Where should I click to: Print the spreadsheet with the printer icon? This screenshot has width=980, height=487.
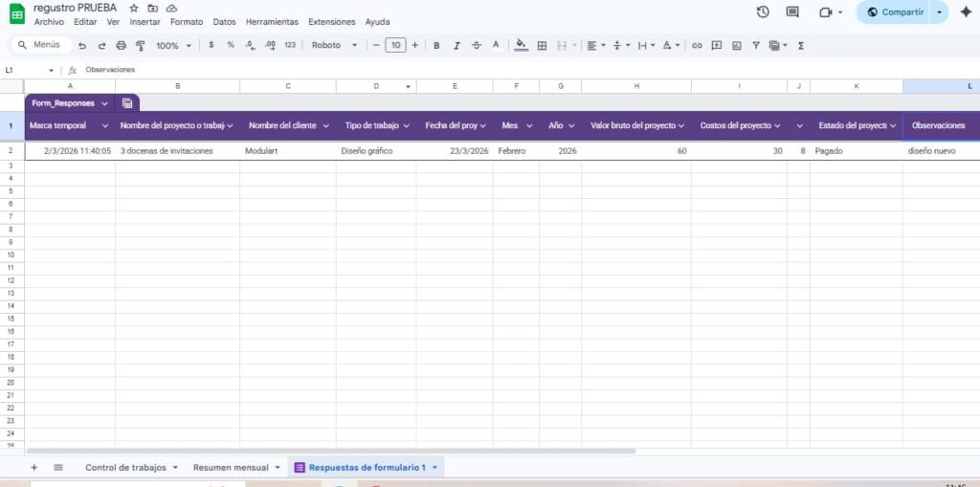pyautogui.click(x=121, y=45)
